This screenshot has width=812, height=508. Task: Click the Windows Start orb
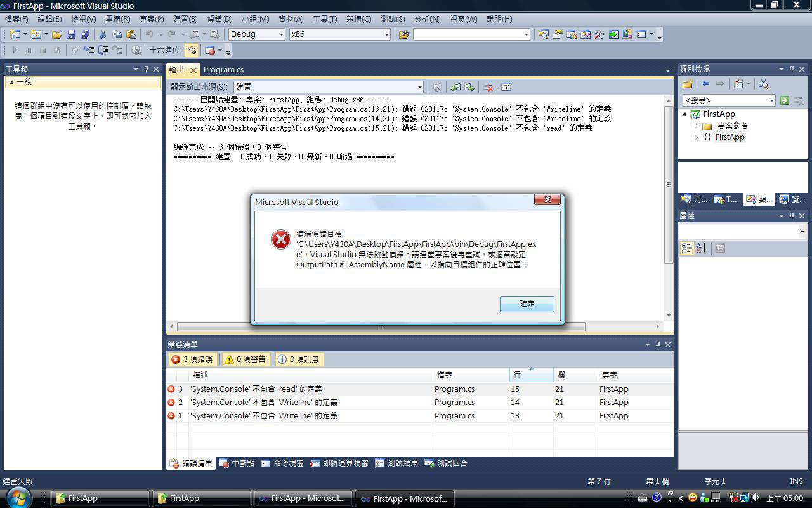click(18, 498)
